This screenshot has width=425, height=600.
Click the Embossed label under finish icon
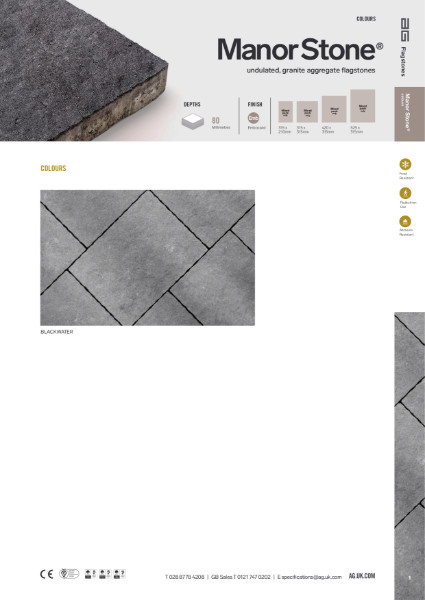[x=256, y=128]
